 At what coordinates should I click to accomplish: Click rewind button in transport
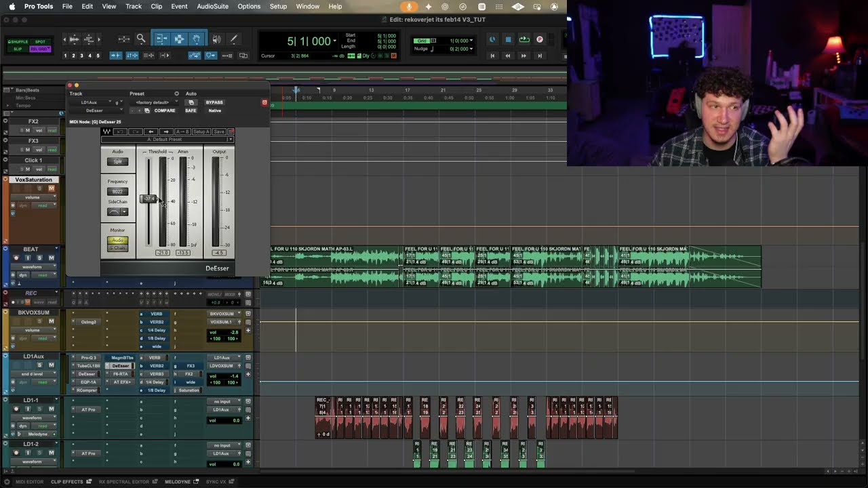(x=508, y=56)
